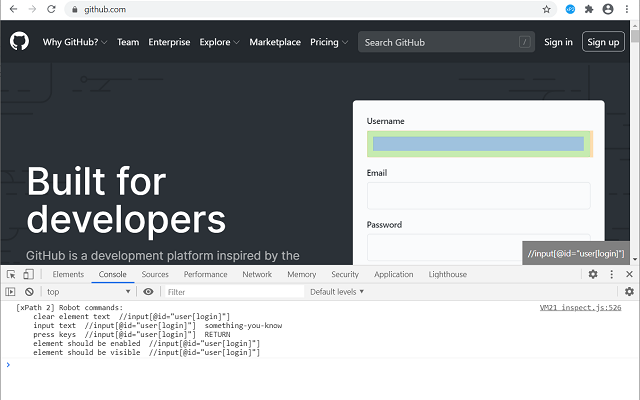Expand the Why GitHub? dropdown
Image resolution: width=640 pixels, height=400 pixels.
75,42
